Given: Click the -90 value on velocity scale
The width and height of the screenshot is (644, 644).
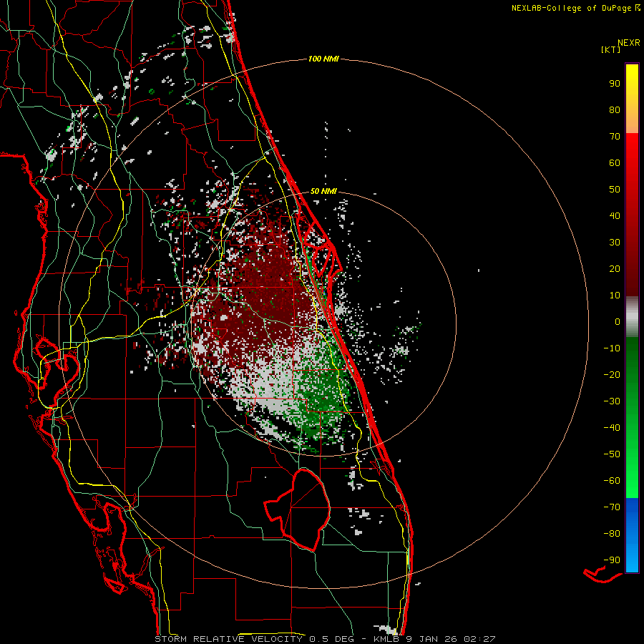Looking at the screenshot, I should 612,560.
